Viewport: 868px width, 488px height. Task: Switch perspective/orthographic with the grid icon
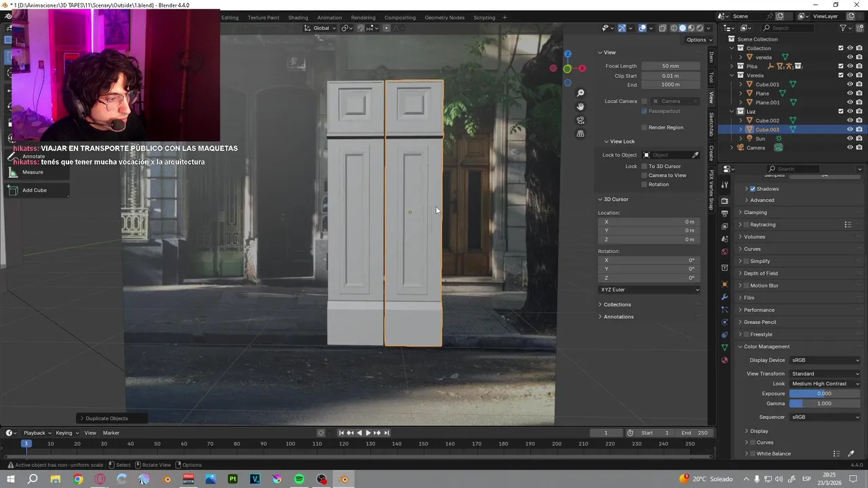coord(580,134)
